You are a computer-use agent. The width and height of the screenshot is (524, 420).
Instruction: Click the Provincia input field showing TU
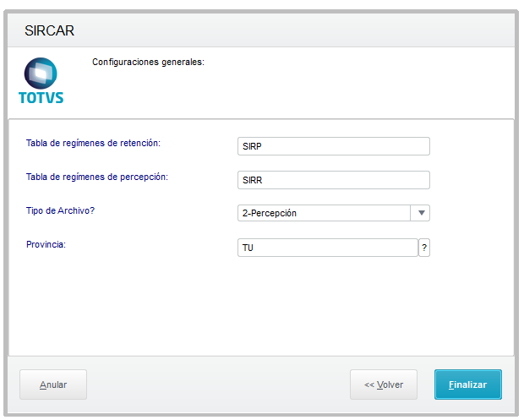[328, 248]
